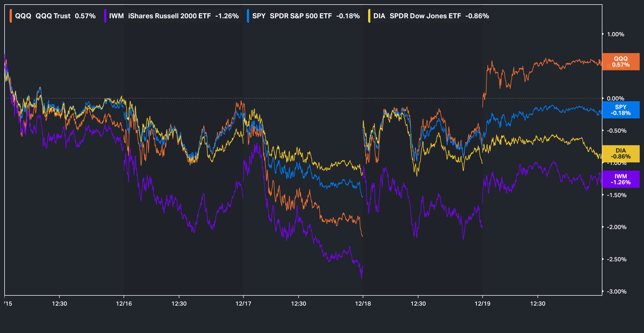Click the yellow color bar beside DIA legend
Screen dimensions: 644x333
coord(369,16)
